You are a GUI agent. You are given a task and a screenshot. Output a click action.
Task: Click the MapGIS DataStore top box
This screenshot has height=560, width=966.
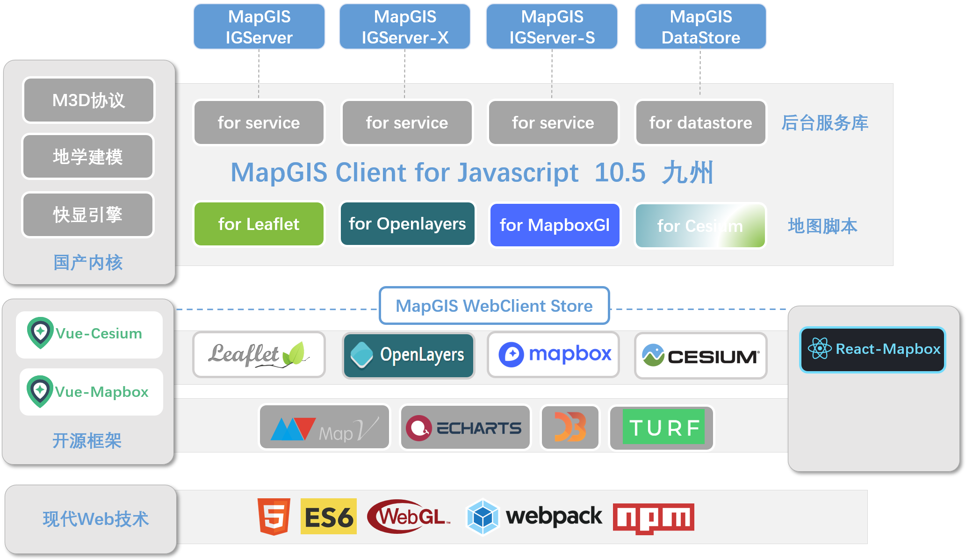700,27
